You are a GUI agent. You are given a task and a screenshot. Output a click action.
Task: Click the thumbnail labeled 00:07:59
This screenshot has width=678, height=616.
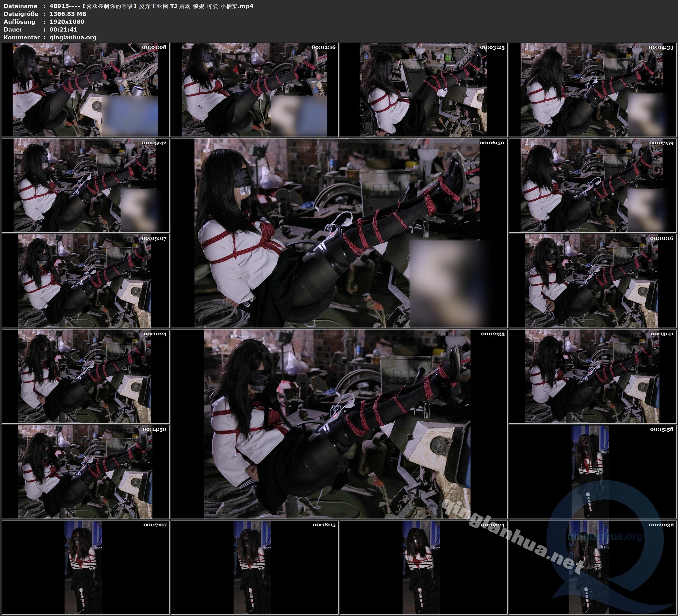pyautogui.click(x=593, y=185)
